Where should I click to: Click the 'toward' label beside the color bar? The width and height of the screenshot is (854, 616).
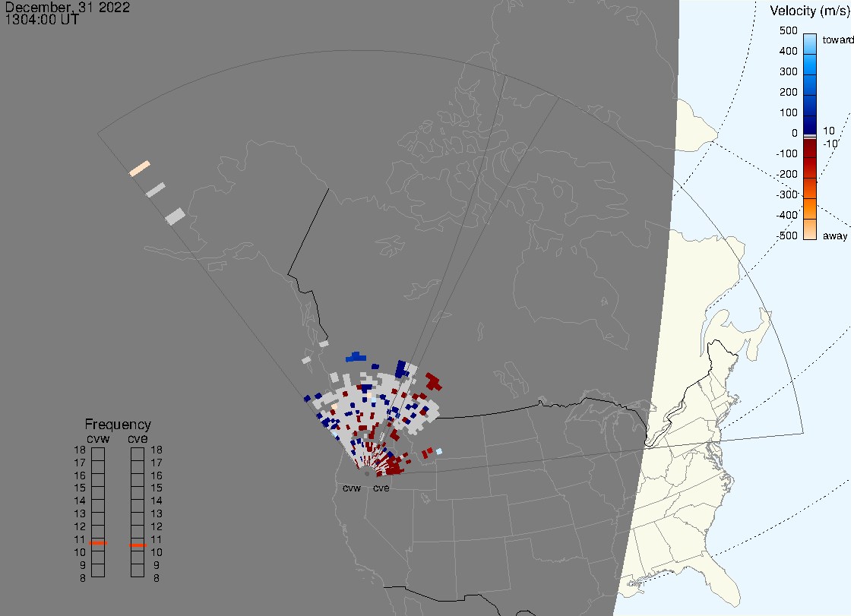(837, 39)
